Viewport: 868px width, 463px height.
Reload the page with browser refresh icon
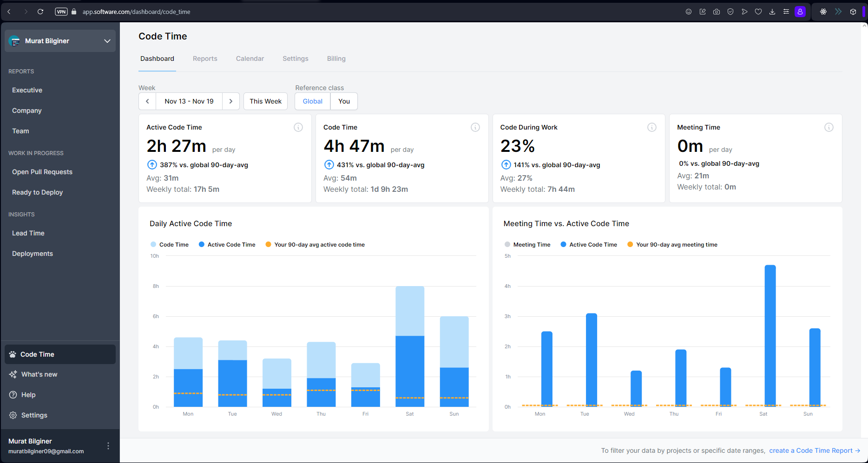40,12
